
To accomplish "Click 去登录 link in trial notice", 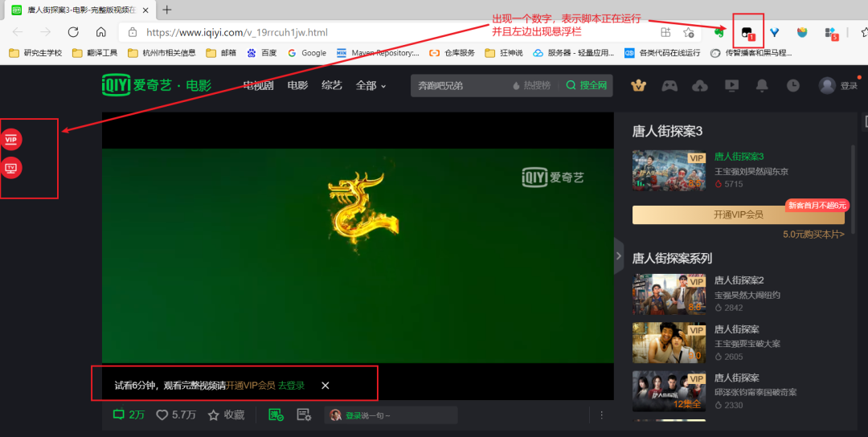I will (x=291, y=385).
